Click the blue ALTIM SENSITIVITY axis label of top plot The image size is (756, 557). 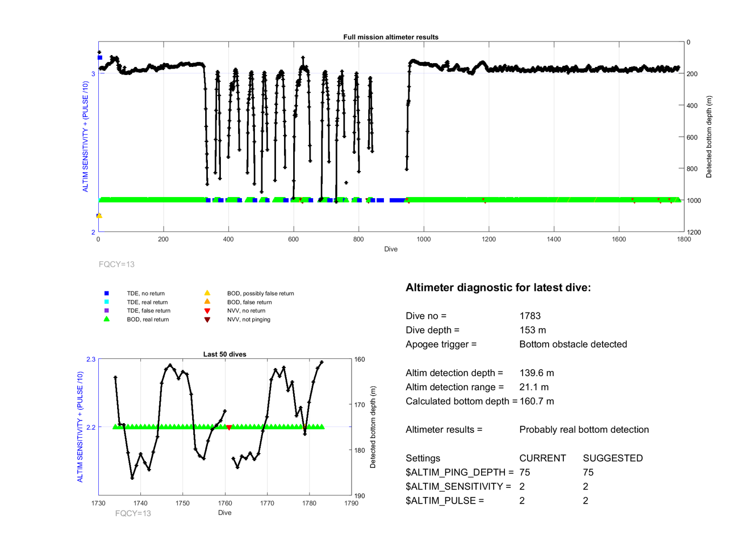(x=85, y=137)
